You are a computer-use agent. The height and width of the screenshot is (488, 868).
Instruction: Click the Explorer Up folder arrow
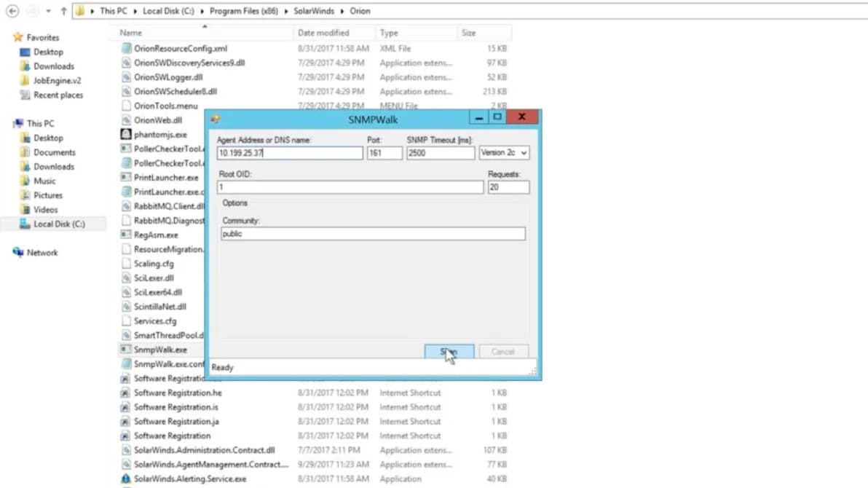tap(63, 11)
